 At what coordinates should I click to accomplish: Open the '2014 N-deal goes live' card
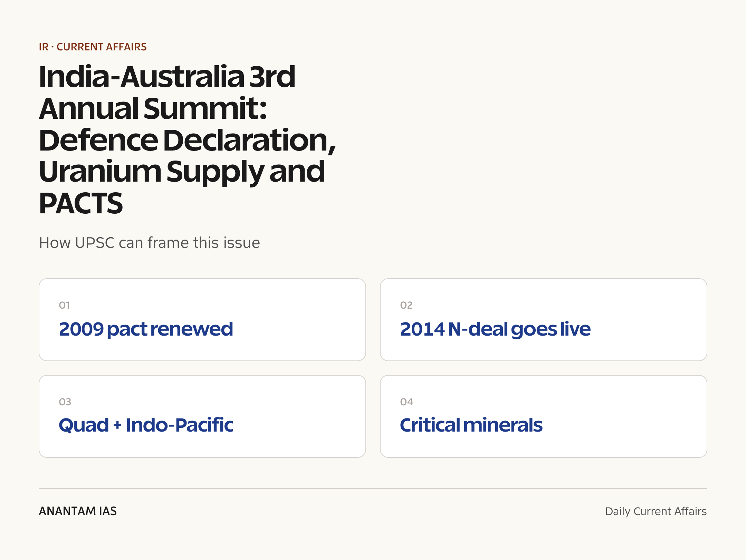[x=544, y=320]
